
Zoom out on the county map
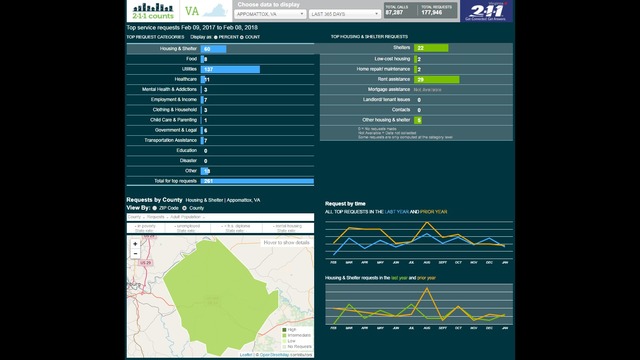(x=135, y=253)
